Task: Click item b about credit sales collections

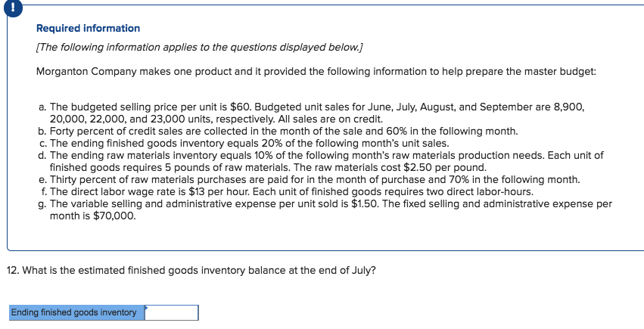Action: coord(277,131)
